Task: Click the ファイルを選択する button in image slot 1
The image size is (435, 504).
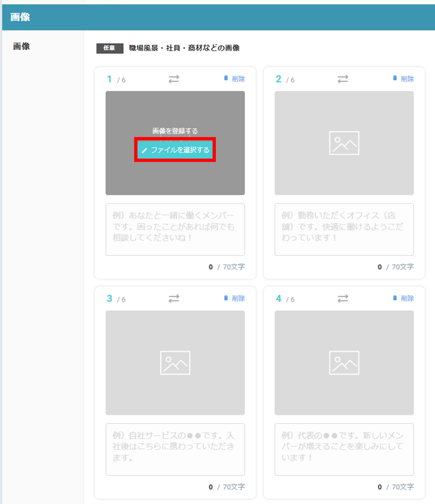Action: click(x=175, y=150)
